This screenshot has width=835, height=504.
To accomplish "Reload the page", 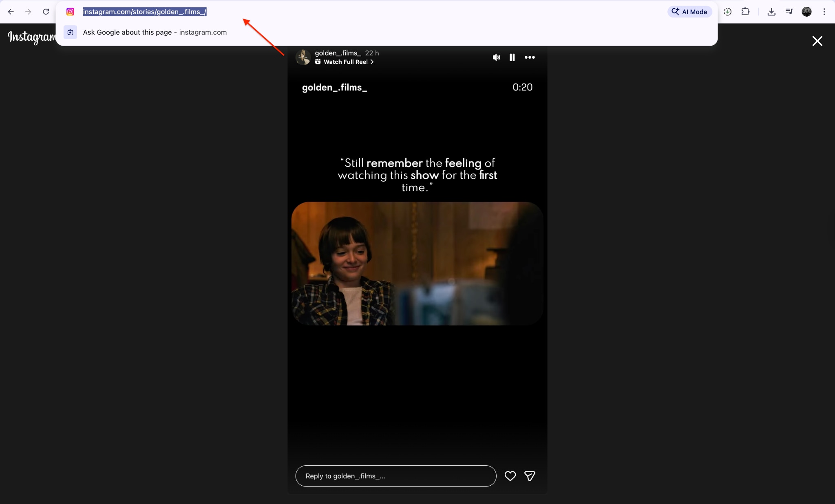I will [46, 12].
